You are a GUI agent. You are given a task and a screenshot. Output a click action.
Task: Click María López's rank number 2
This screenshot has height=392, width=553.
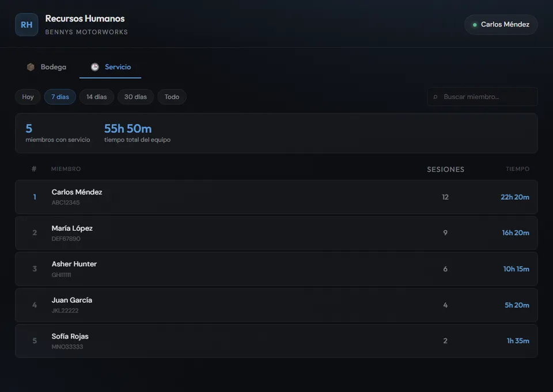[x=35, y=233]
